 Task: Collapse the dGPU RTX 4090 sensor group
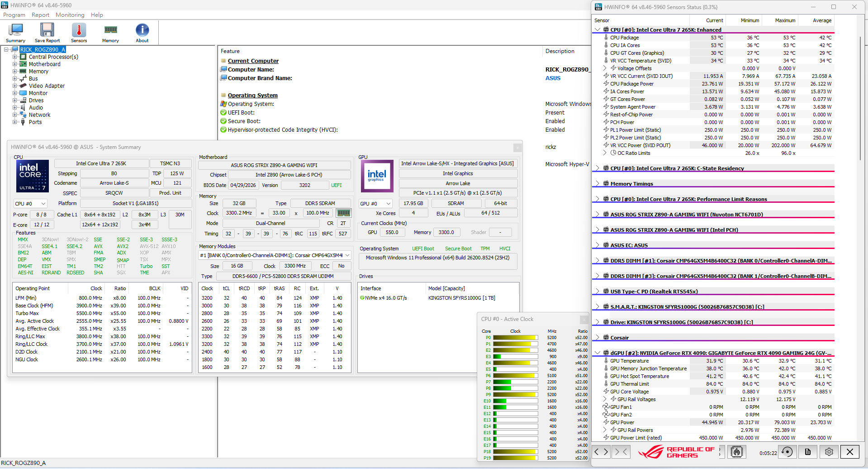point(597,353)
